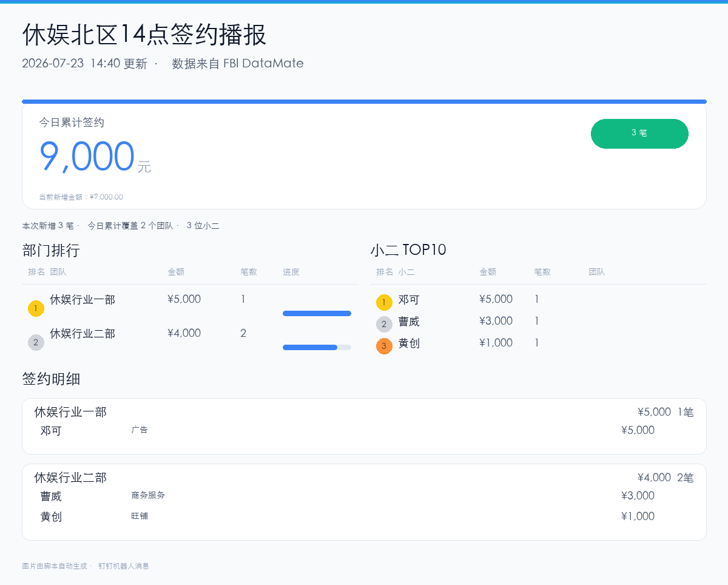
Task: Click 休娱行业一部 detail card heading
Action: pyautogui.click(x=70, y=412)
